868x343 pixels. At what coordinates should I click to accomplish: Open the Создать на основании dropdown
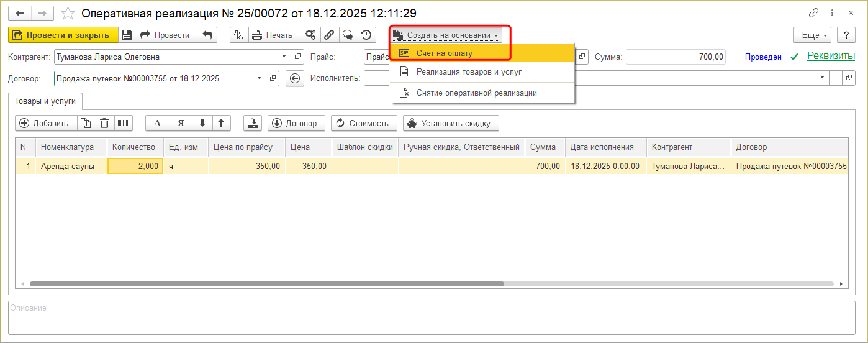(445, 35)
